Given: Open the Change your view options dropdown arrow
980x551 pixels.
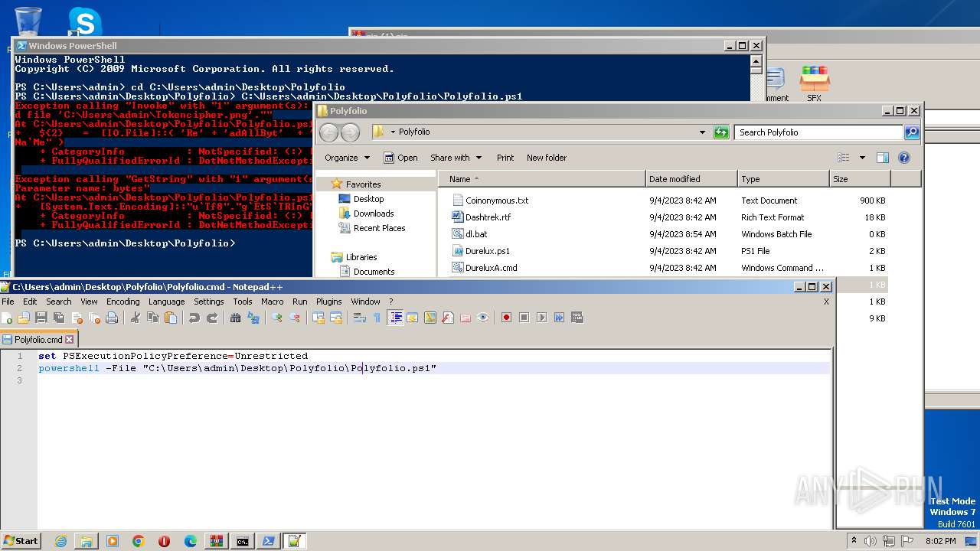Looking at the screenshot, I should coord(862,158).
